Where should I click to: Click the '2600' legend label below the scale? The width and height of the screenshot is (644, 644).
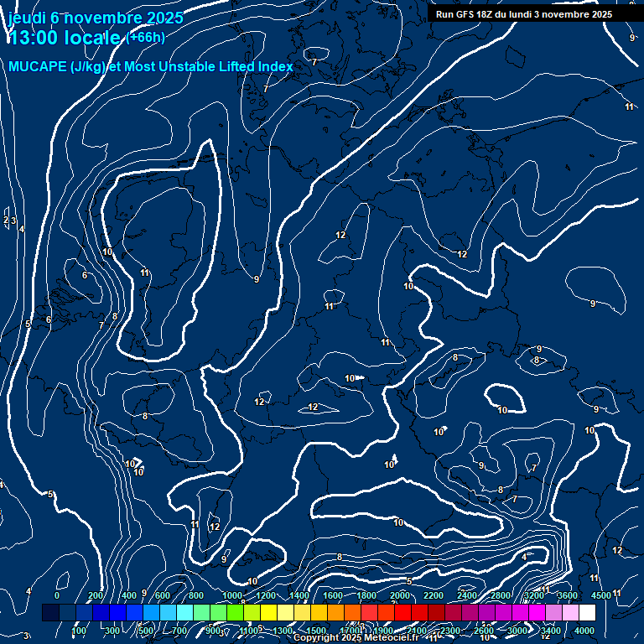coord(484,631)
